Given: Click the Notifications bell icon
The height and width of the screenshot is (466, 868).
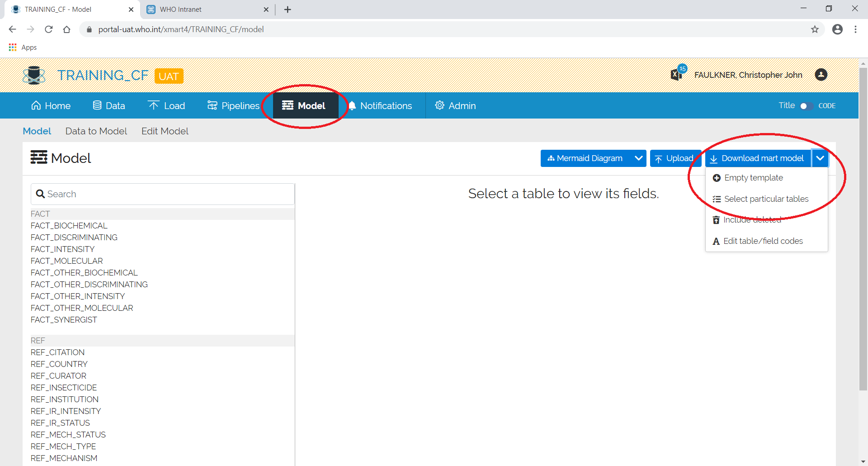Looking at the screenshot, I should tap(352, 105).
